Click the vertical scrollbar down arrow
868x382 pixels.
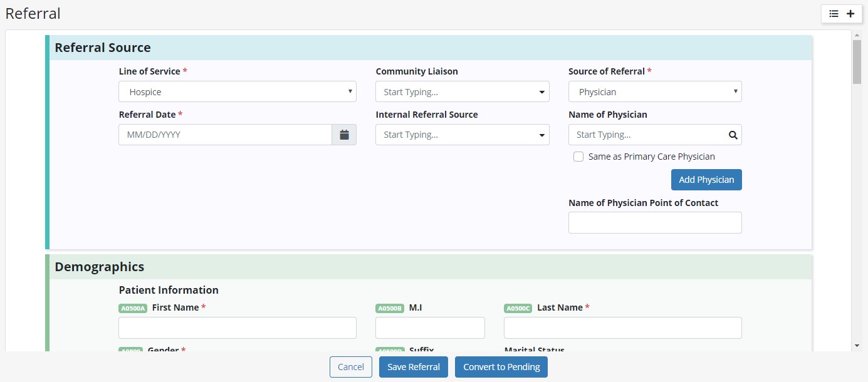click(x=857, y=345)
